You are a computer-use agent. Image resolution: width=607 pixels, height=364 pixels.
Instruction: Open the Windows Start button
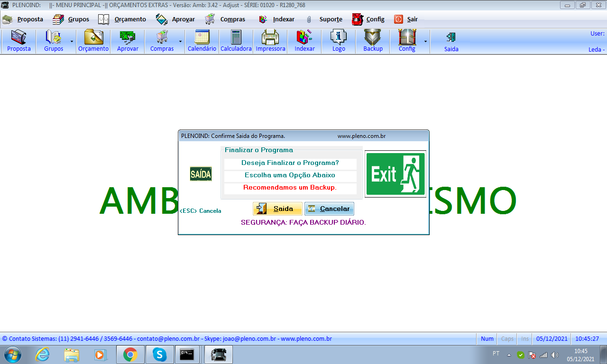tap(12, 355)
